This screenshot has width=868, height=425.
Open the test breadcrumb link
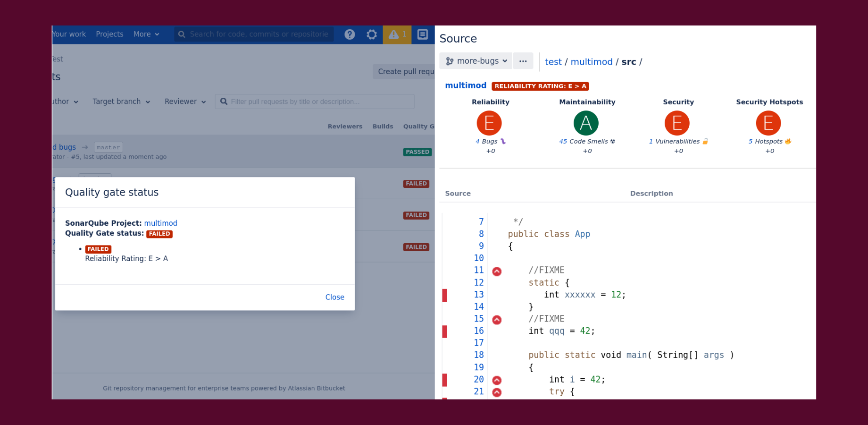(553, 62)
